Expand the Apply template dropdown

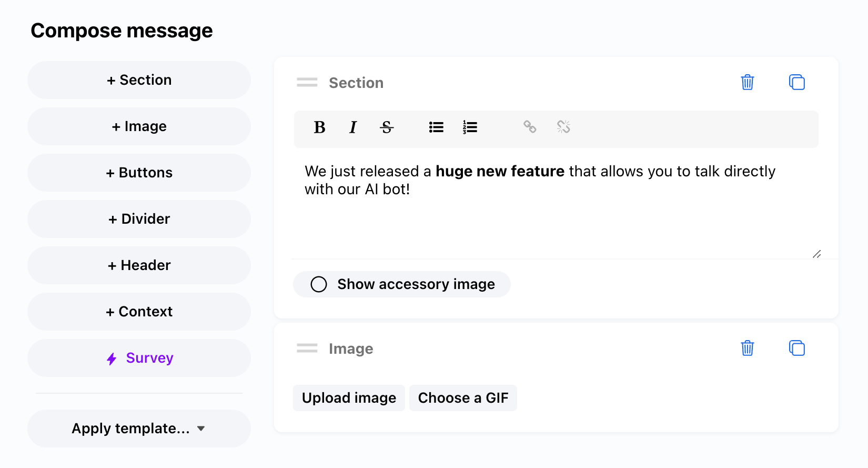click(x=139, y=429)
